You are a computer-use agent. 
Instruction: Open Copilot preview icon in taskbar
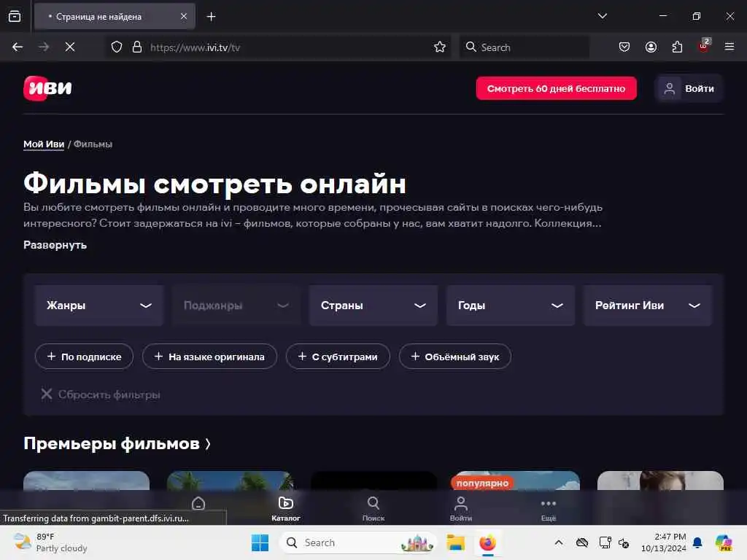click(724, 542)
